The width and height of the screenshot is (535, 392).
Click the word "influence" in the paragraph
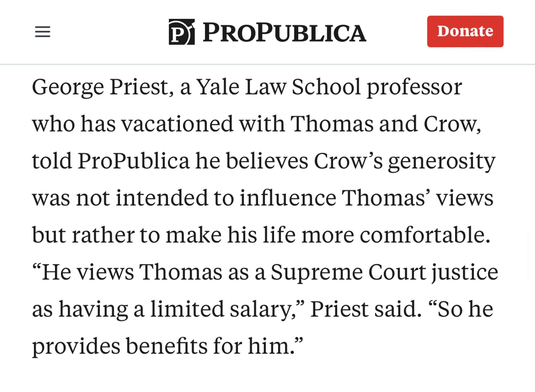point(288,198)
